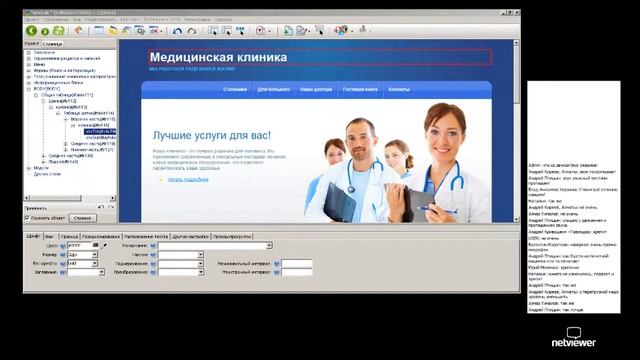
Task: Open the wide font family dropdown
Action: tap(269, 246)
